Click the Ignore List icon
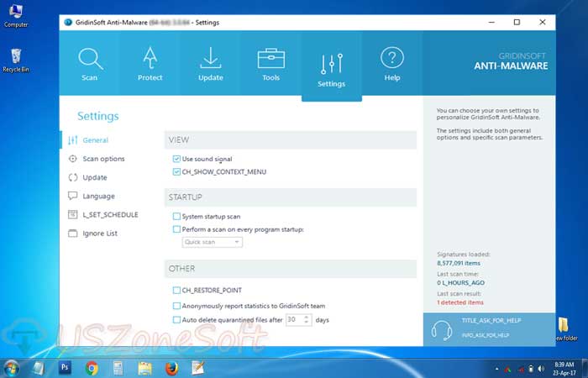 click(x=73, y=234)
